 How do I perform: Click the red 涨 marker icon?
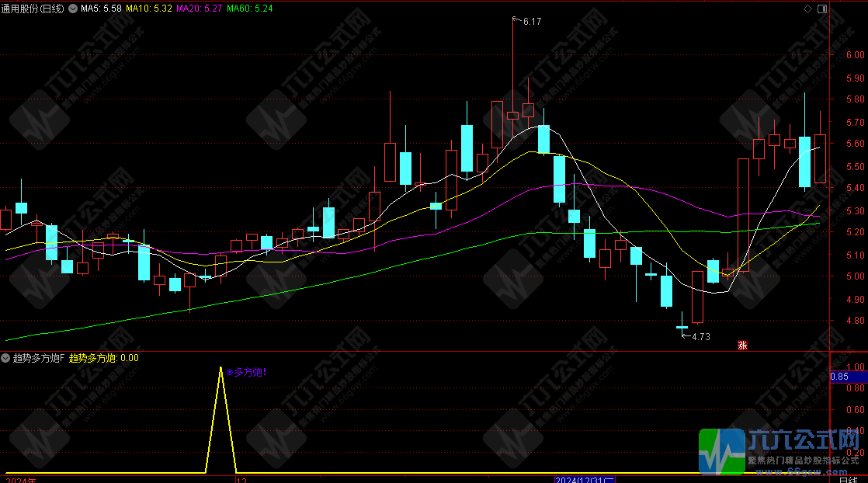click(741, 345)
